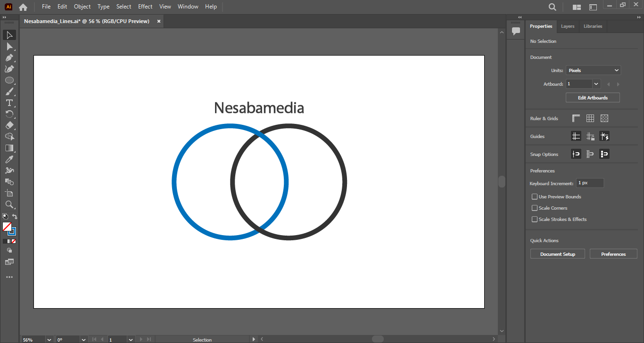Switch to the Layers tab

568,26
